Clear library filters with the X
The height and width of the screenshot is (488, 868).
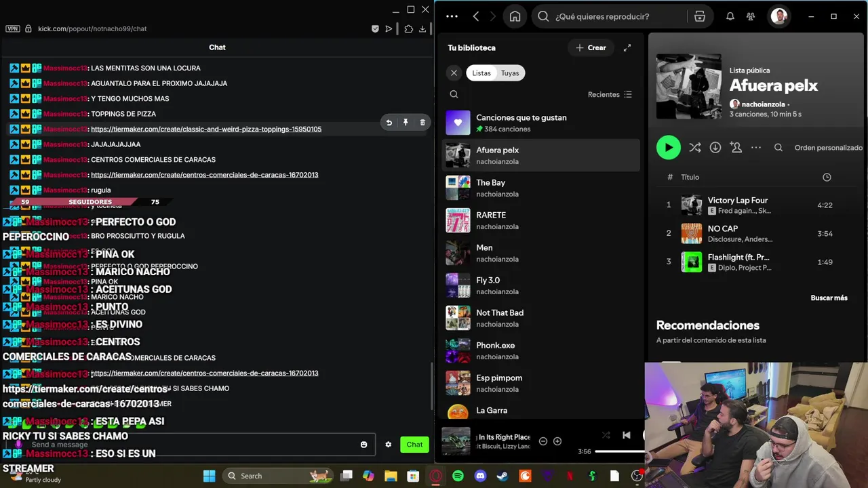[454, 73]
